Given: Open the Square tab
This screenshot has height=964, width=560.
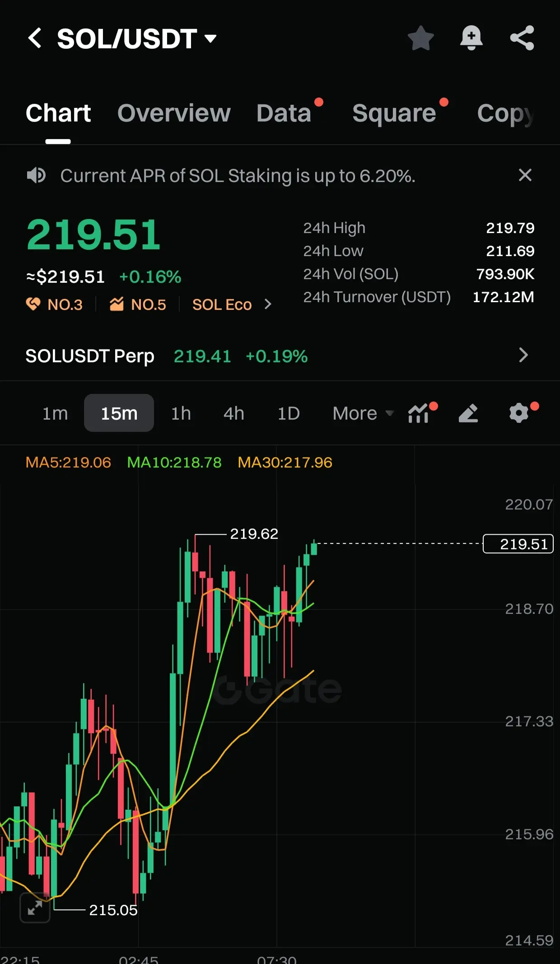Looking at the screenshot, I should [x=394, y=113].
